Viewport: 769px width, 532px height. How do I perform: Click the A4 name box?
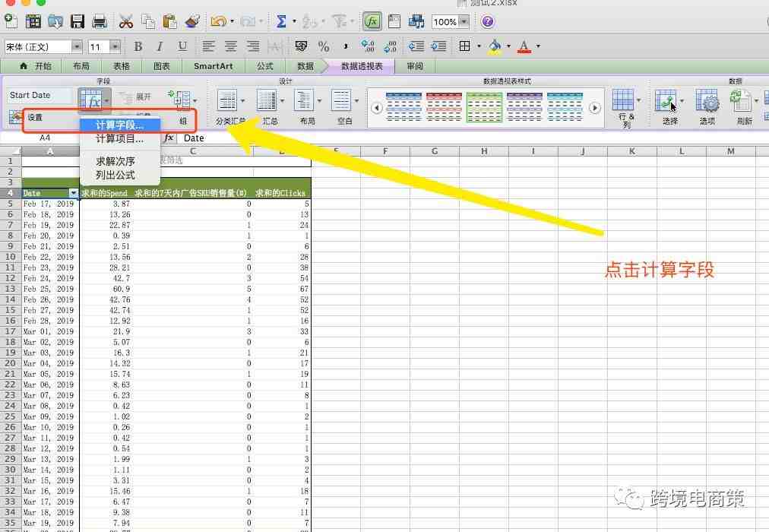point(45,138)
